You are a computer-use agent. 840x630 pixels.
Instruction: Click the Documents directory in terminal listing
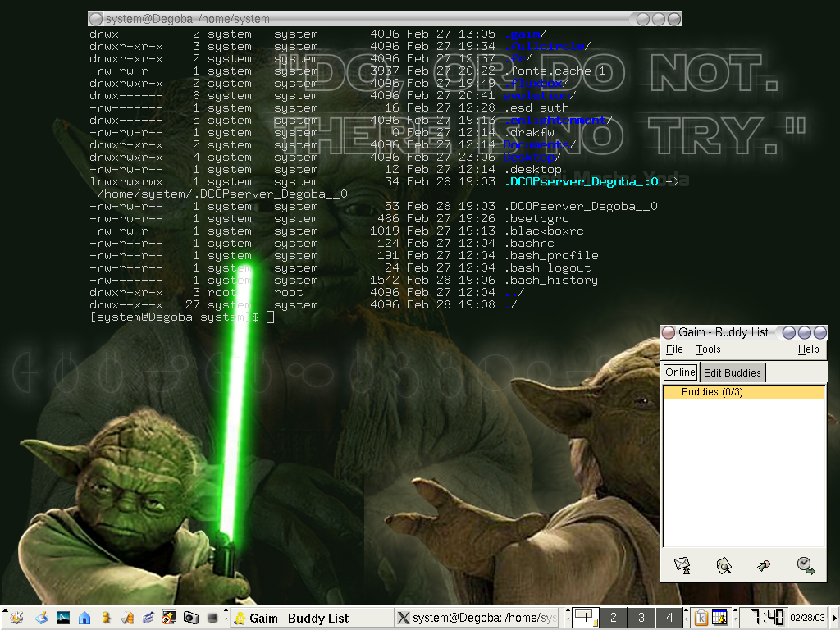536,144
